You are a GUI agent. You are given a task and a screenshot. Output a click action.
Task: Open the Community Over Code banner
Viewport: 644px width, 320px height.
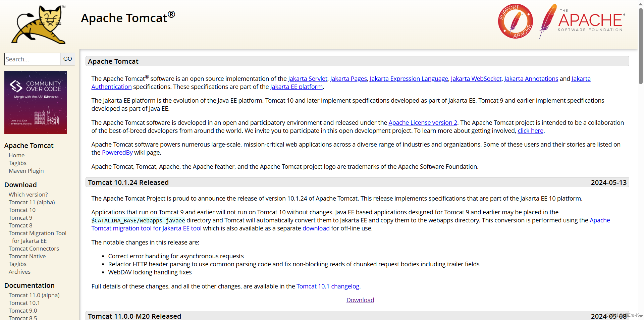click(36, 102)
